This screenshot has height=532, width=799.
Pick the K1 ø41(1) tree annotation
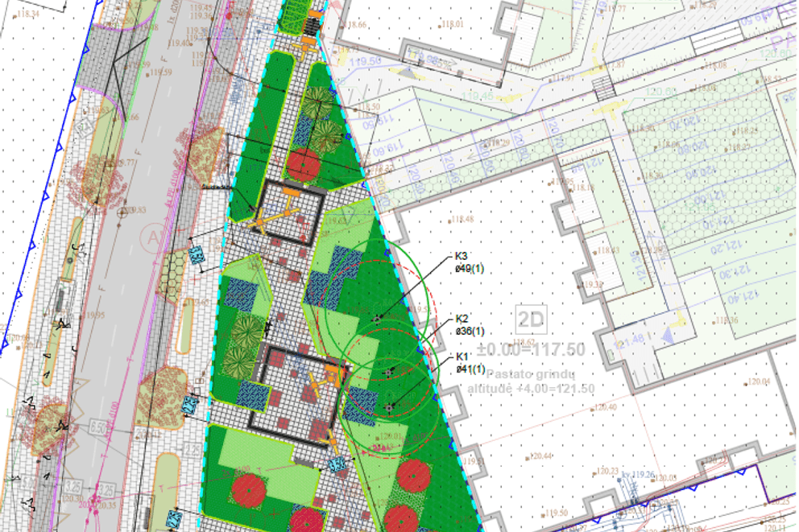pos(470,363)
